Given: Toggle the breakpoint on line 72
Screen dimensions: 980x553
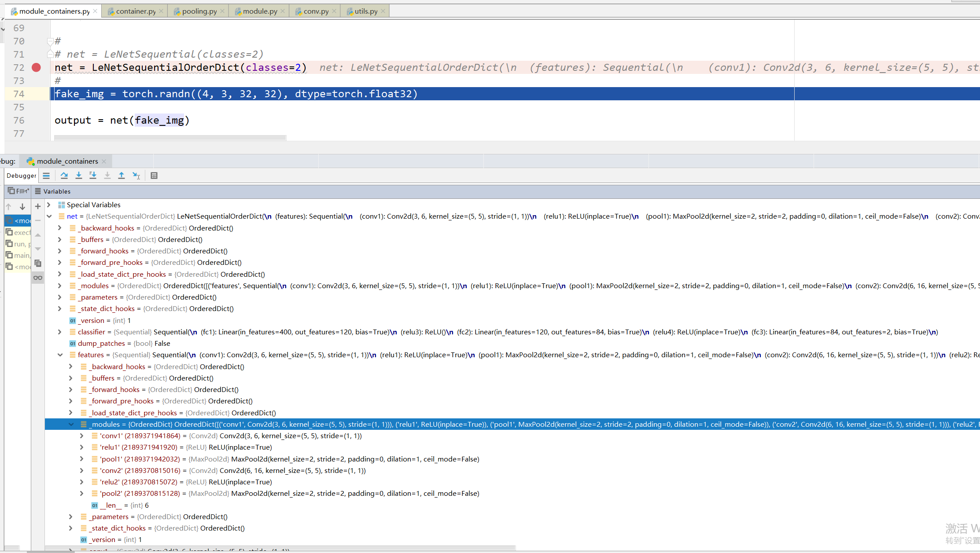Looking at the screenshot, I should tap(36, 68).
